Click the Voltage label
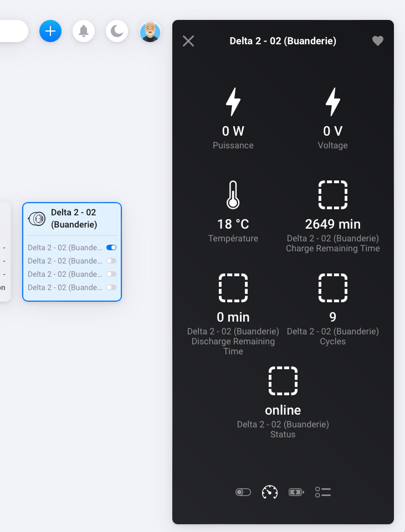The width and height of the screenshot is (405, 532). (x=332, y=145)
